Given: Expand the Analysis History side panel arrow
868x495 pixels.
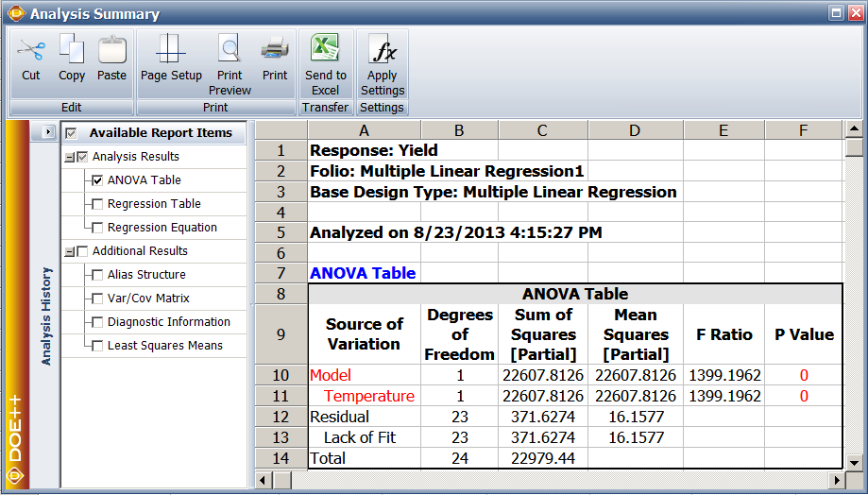Looking at the screenshot, I should (48, 132).
